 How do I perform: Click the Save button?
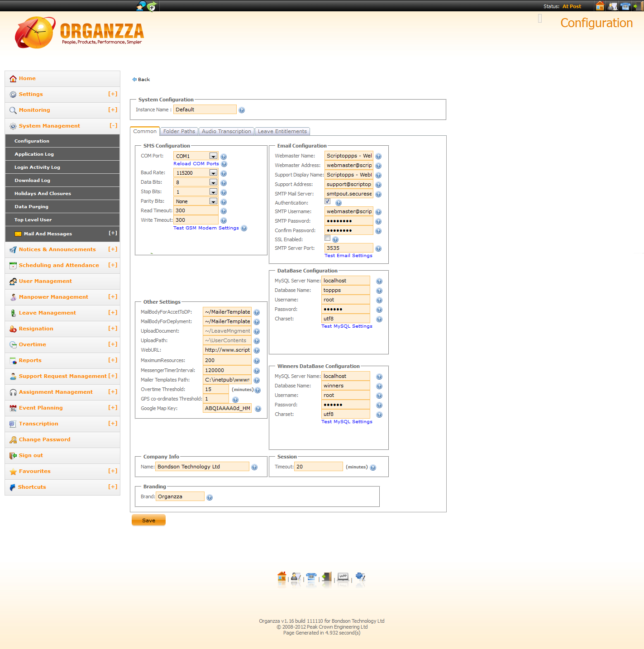tap(148, 520)
